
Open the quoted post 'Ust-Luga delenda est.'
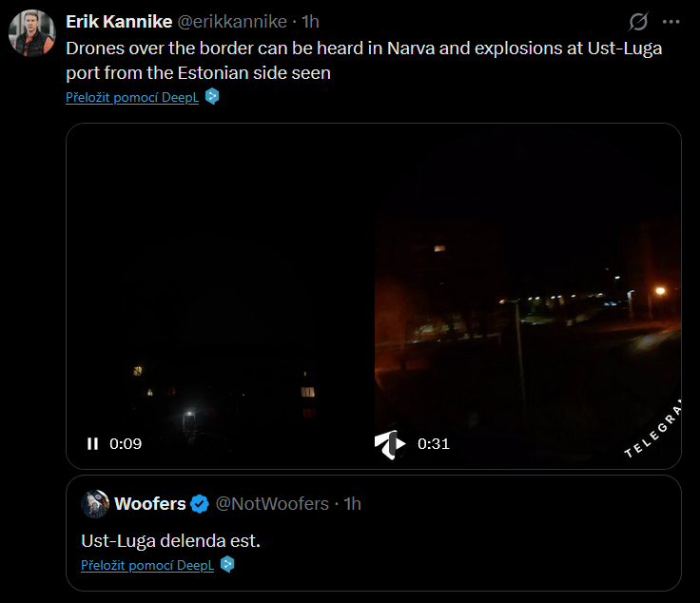pos(170,540)
